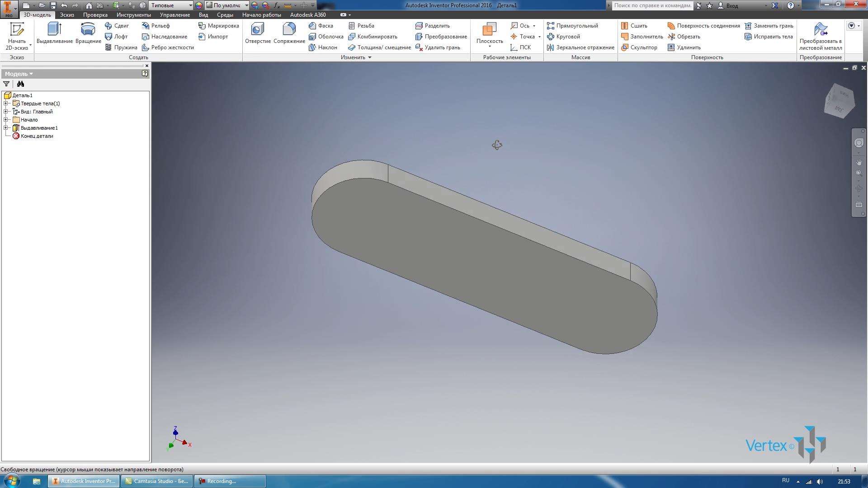Click the Autodesk Inventor taskbar button
The height and width of the screenshot is (488, 868).
click(87, 481)
